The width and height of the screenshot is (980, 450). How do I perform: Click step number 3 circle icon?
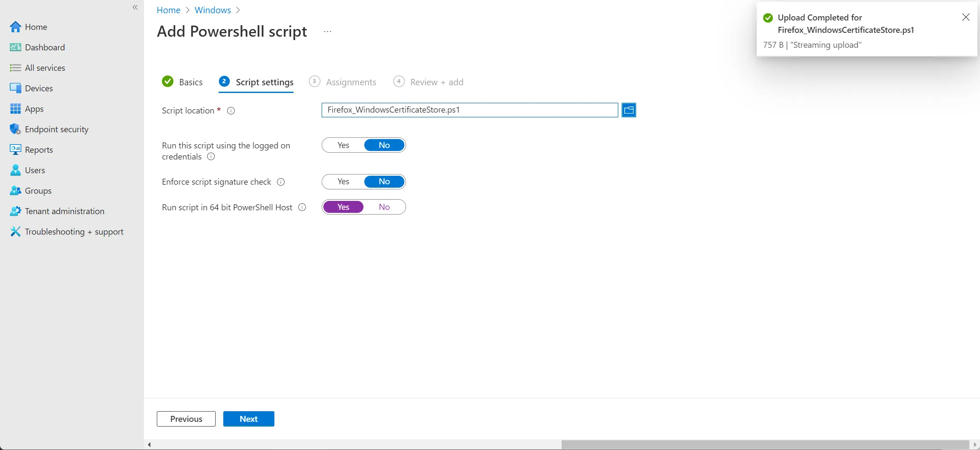(x=314, y=81)
